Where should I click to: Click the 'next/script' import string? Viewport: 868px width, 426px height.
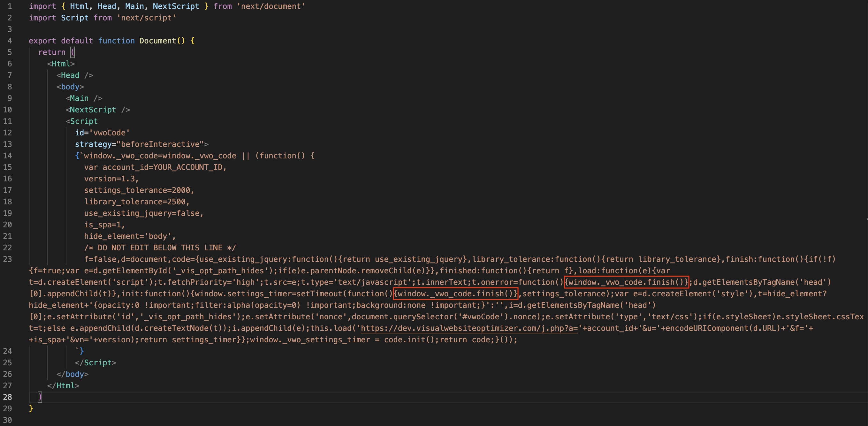pos(146,18)
